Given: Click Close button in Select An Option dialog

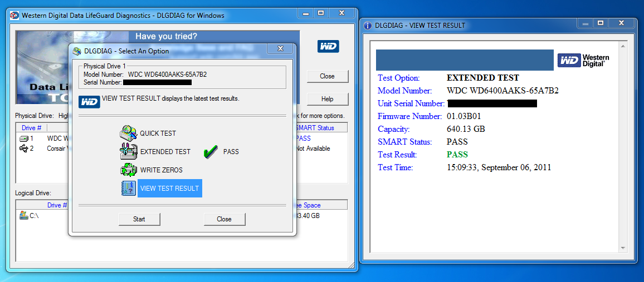Looking at the screenshot, I should 225,219.
